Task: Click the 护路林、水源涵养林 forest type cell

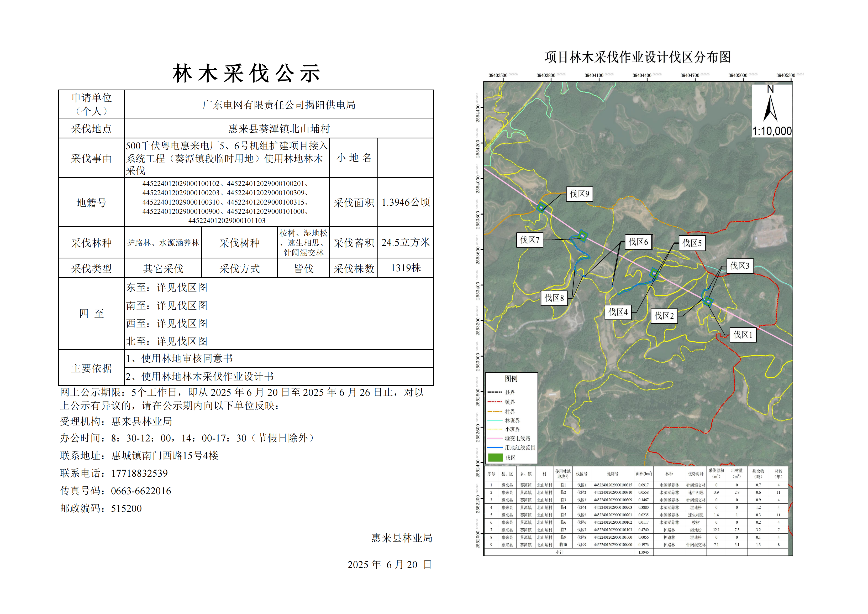Action: coord(163,243)
